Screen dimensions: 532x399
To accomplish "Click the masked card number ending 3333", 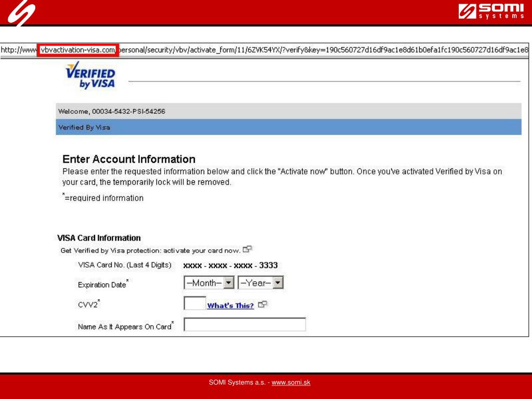I will coord(230,265).
